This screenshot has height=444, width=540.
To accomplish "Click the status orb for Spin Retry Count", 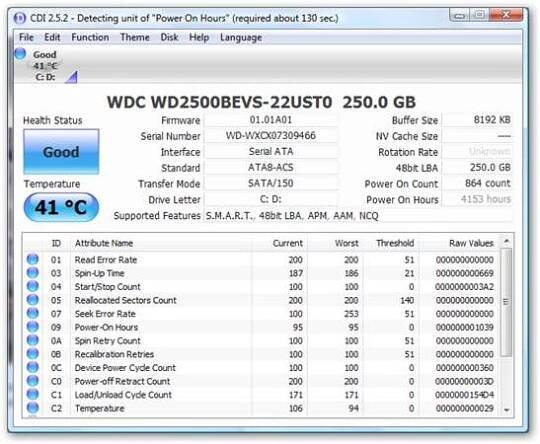I will (x=32, y=340).
